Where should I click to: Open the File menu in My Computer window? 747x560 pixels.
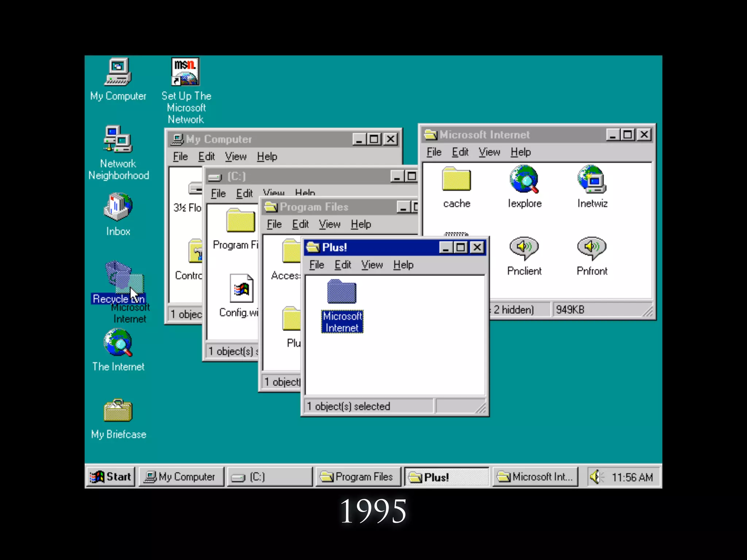(x=180, y=156)
